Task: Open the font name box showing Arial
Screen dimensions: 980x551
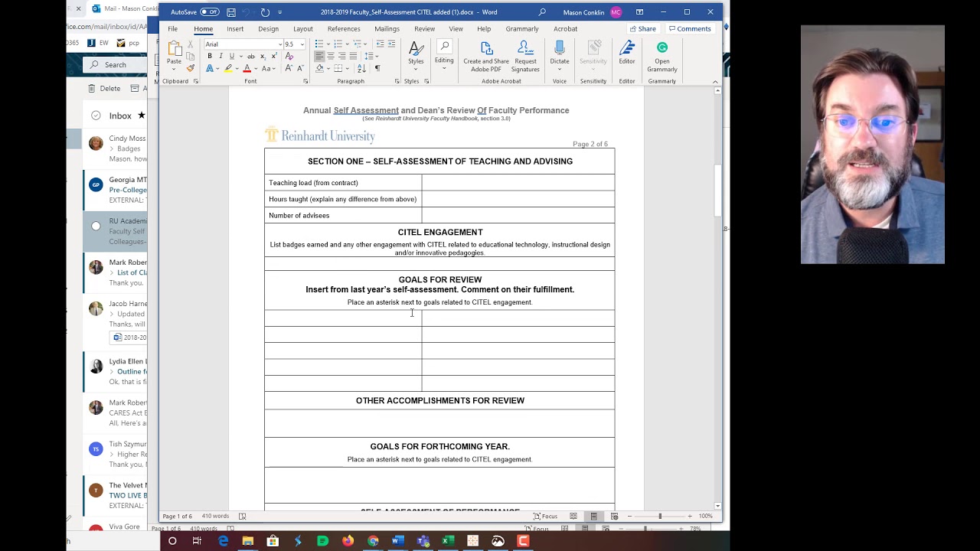Action: point(243,44)
